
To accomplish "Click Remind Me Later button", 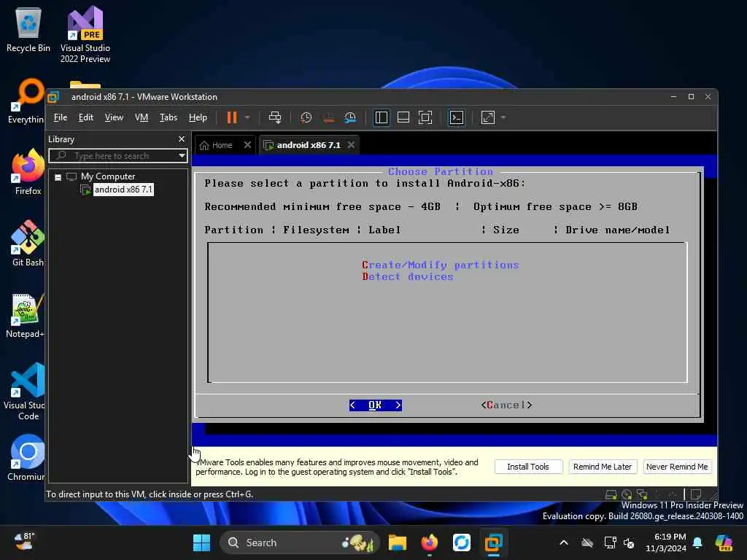I will click(x=602, y=467).
